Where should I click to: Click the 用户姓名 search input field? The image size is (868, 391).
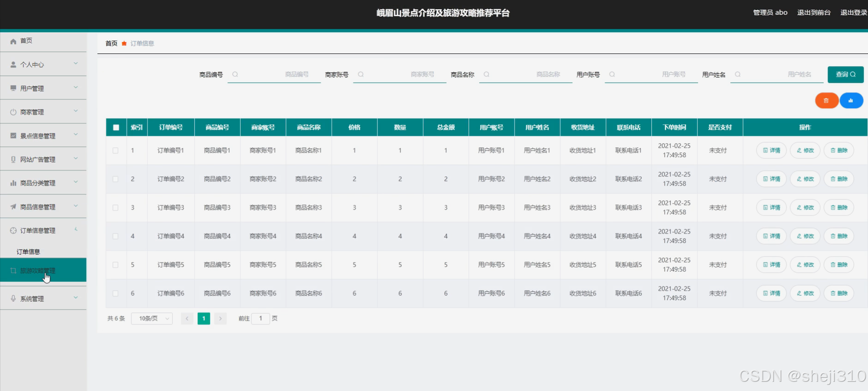pos(777,75)
